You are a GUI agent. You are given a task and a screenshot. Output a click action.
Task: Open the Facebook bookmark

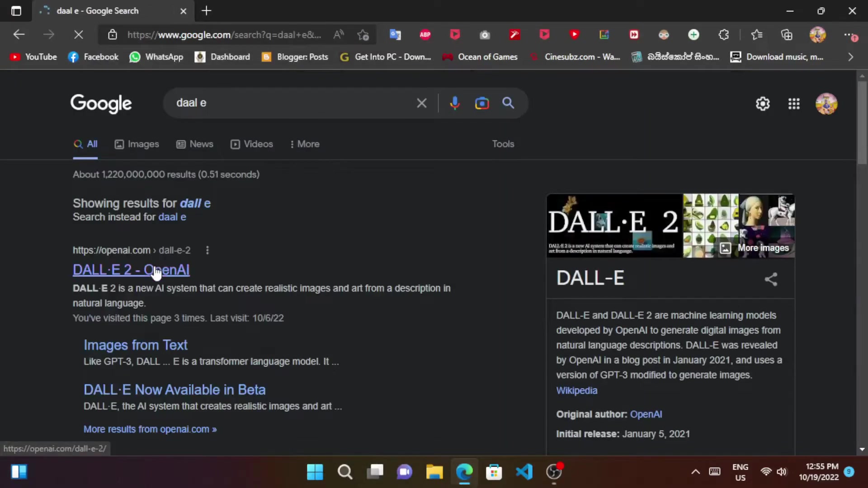pos(93,57)
